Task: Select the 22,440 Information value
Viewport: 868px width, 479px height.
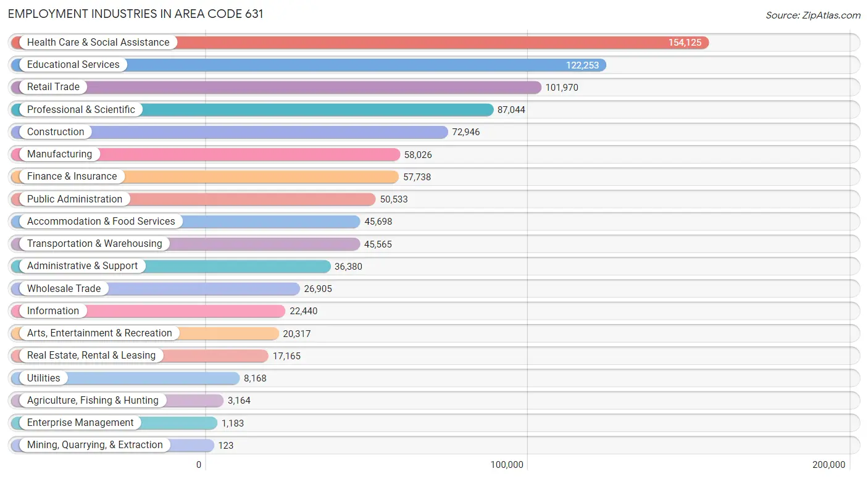Action: (x=304, y=311)
